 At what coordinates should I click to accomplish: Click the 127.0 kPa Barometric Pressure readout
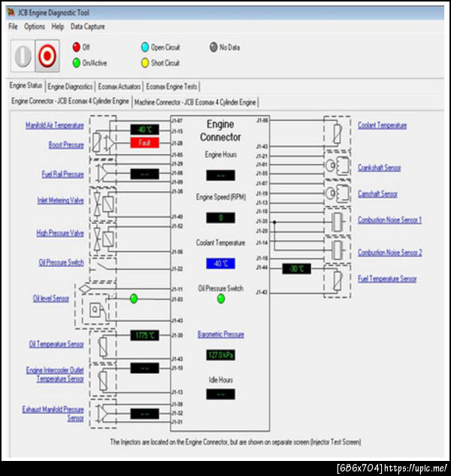click(x=221, y=355)
